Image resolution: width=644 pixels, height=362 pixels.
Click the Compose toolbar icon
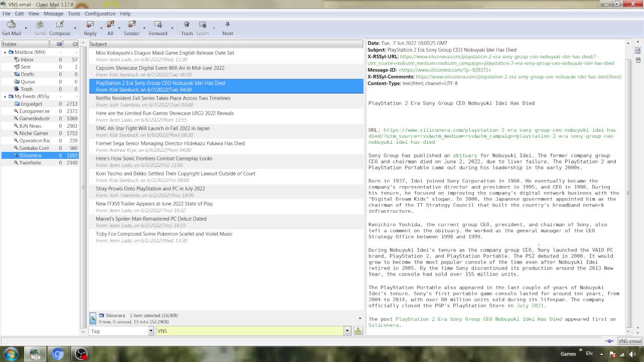pos(59,24)
